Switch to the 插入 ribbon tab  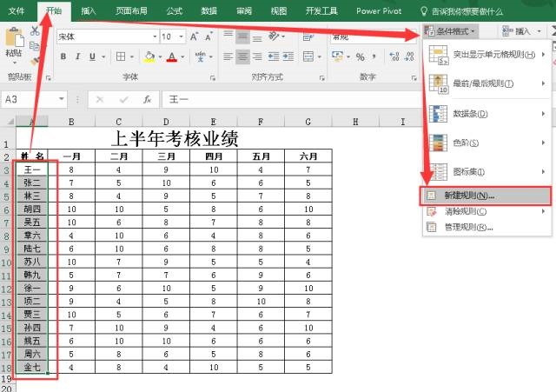pyautogui.click(x=89, y=11)
